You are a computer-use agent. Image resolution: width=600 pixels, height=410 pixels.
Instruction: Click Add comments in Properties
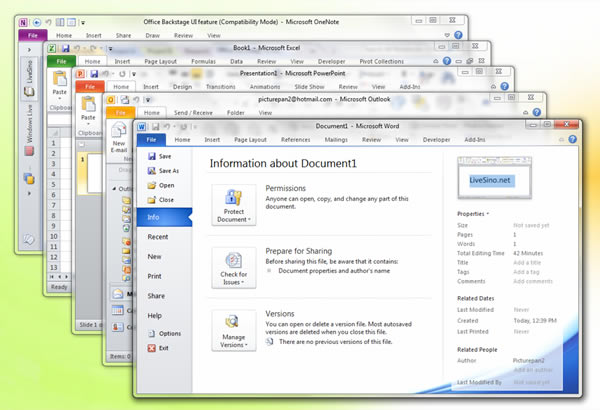(x=533, y=281)
